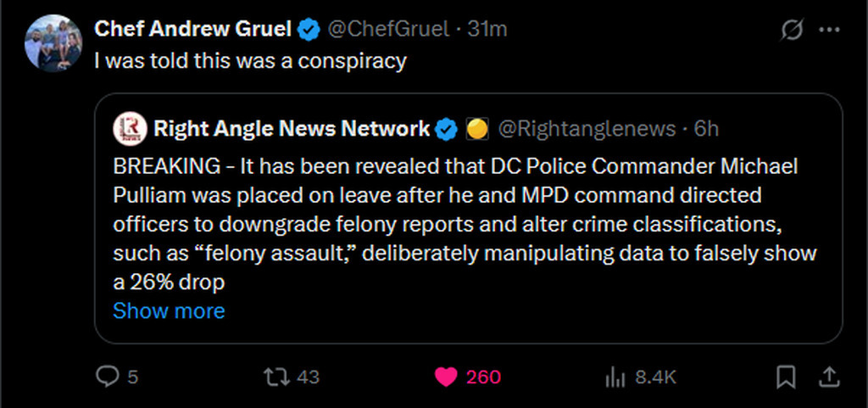Screen dimensions: 868x408
Task: Click the Right Angle News Network logo avatar
Action: click(x=130, y=128)
